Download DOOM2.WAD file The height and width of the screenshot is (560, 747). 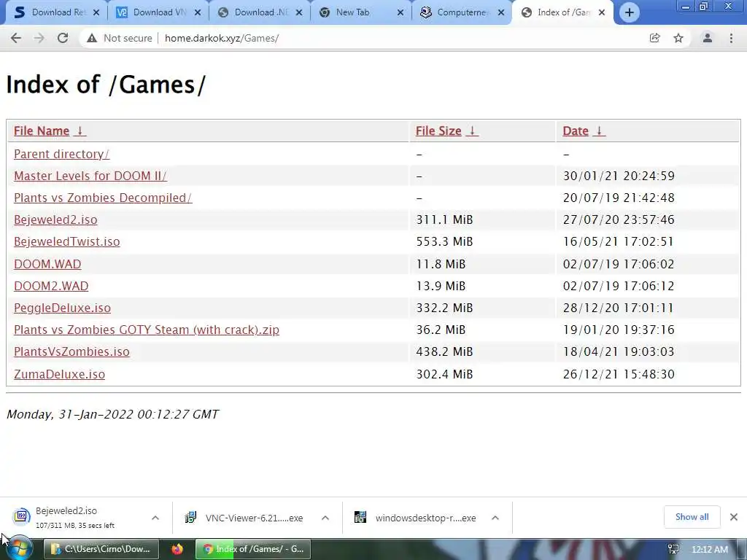pyautogui.click(x=51, y=286)
